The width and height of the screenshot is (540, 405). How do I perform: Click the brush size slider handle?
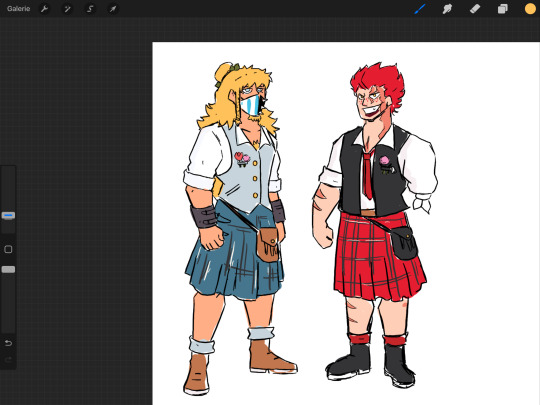(8, 216)
